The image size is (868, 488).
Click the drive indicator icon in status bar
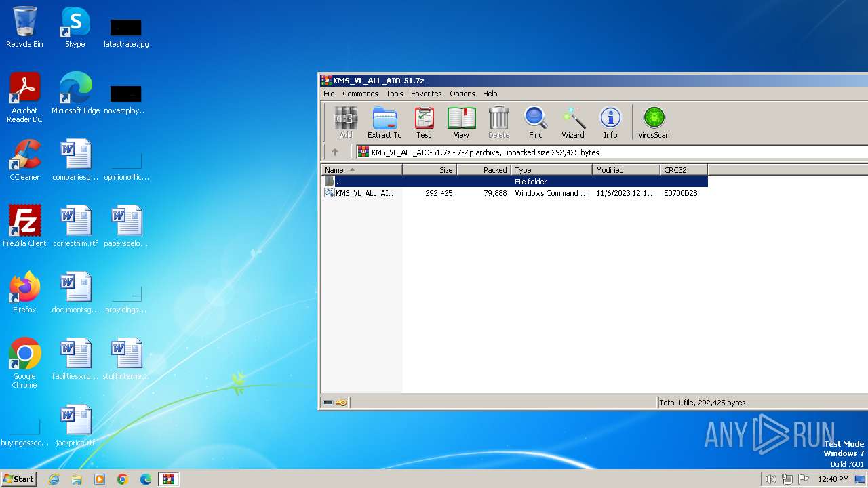click(328, 403)
